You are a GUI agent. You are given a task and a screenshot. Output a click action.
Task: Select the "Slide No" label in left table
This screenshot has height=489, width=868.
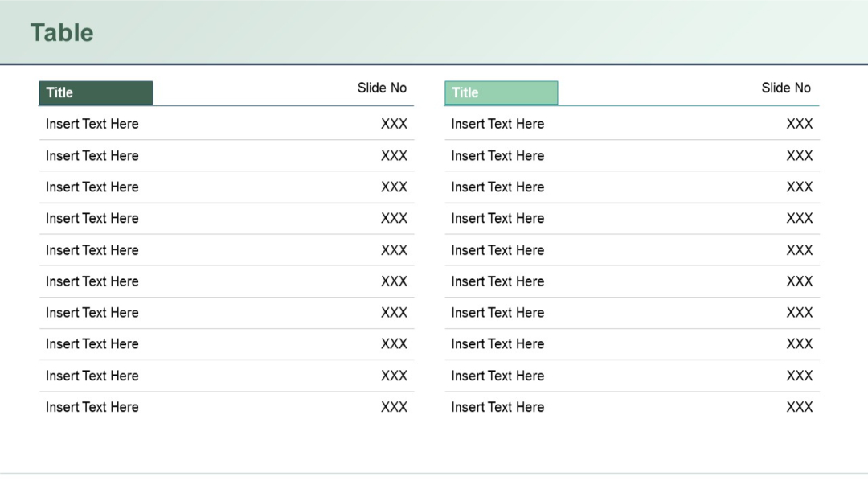[x=382, y=88]
